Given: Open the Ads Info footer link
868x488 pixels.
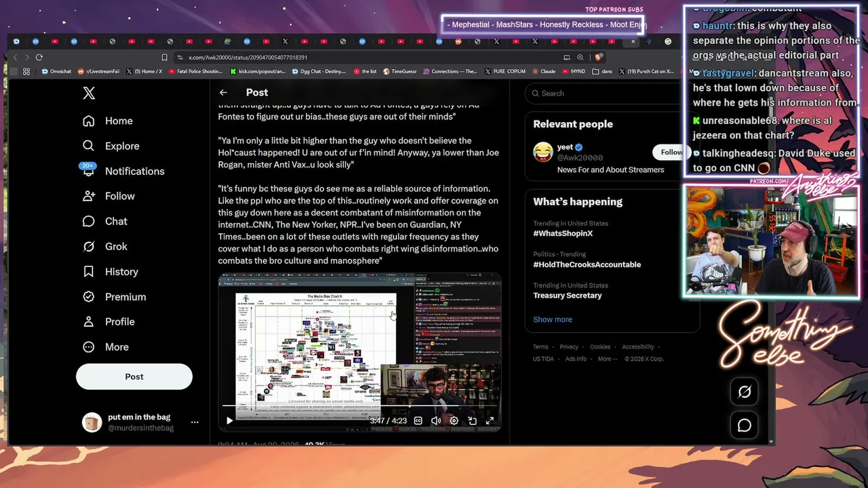Looking at the screenshot, I should [576, 359].
